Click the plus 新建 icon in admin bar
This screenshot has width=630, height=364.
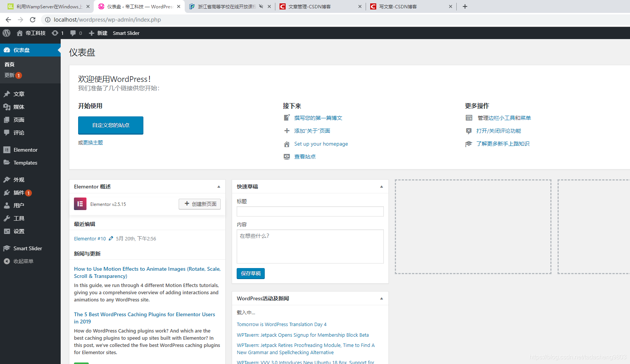click(98, 33)
